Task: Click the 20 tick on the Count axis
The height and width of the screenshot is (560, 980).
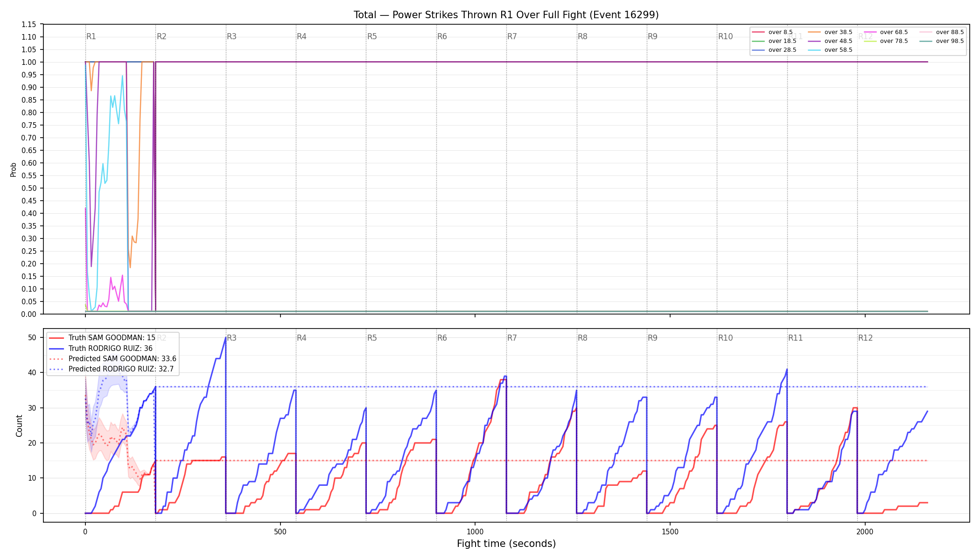Action: 32,443
